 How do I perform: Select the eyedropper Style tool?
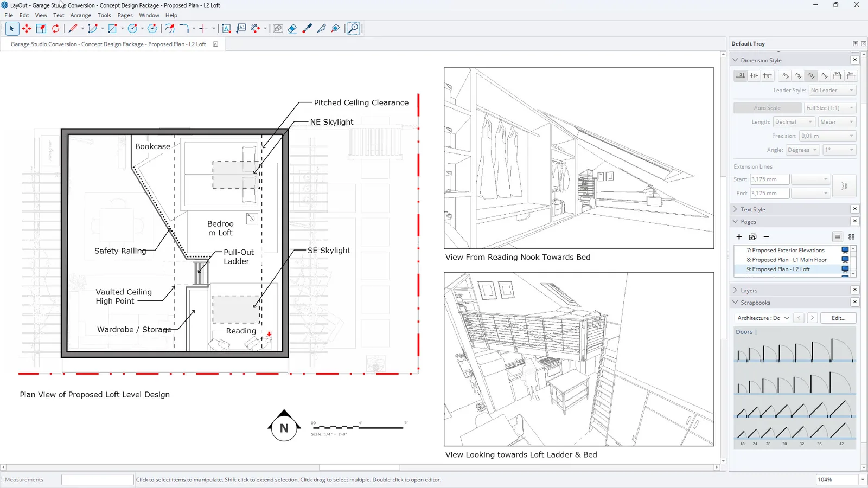307,29
